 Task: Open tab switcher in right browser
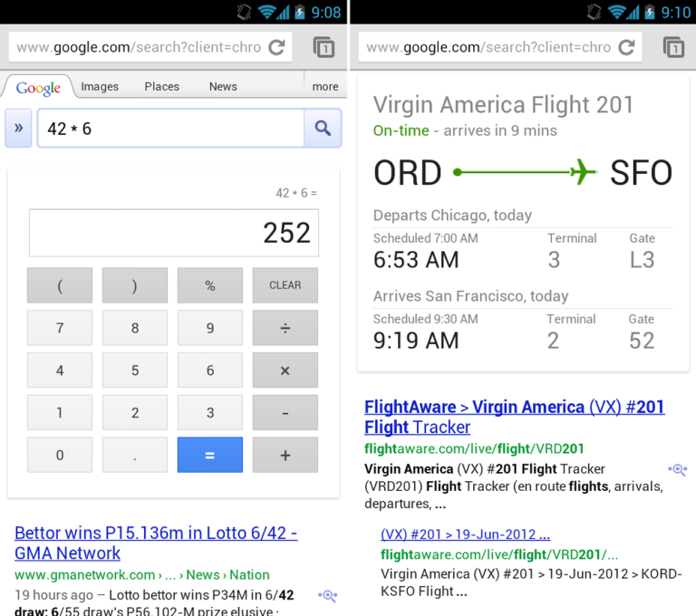pos(672,47)
